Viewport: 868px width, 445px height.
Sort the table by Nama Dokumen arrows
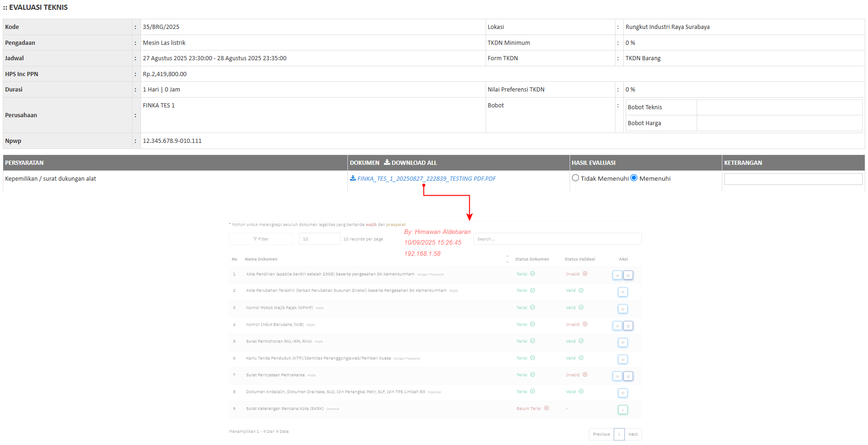click(x=508, y=259)
